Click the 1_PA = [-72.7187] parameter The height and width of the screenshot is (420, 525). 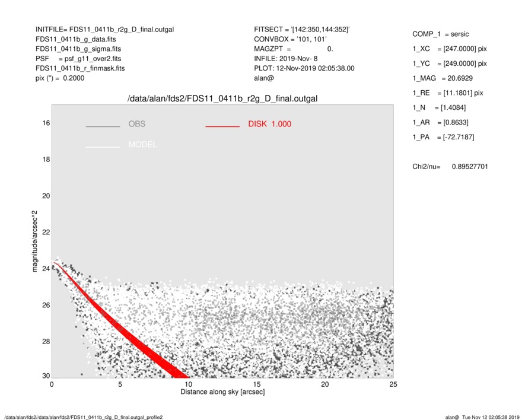[443, 137]
